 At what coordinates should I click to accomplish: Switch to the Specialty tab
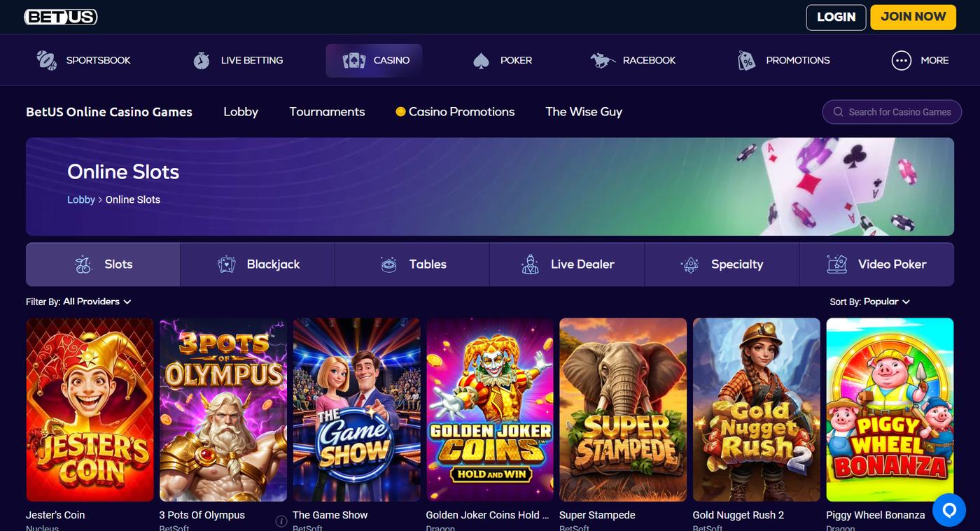(722, 264)
